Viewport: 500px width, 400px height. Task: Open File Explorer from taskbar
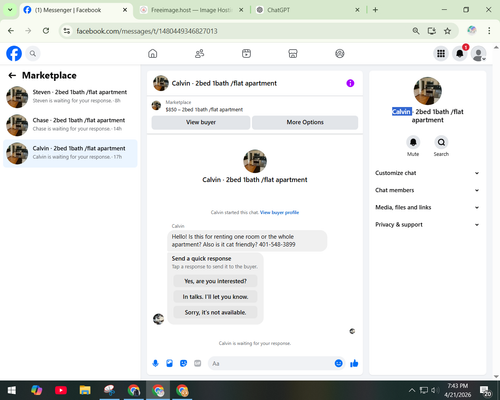click(85, 390)
